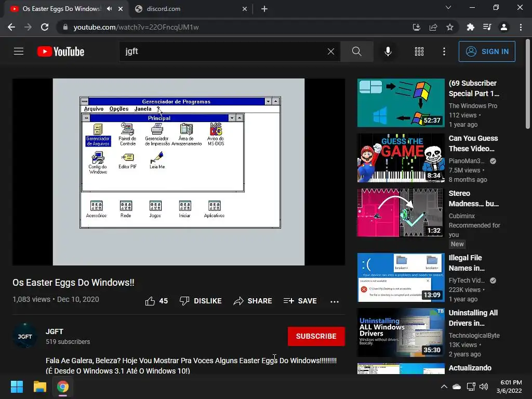
Task: Click the DISLIKE button
Action: tap(201, 301)
